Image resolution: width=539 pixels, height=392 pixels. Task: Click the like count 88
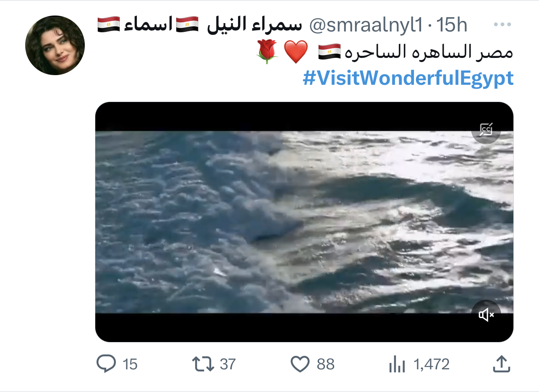point(326,364)
